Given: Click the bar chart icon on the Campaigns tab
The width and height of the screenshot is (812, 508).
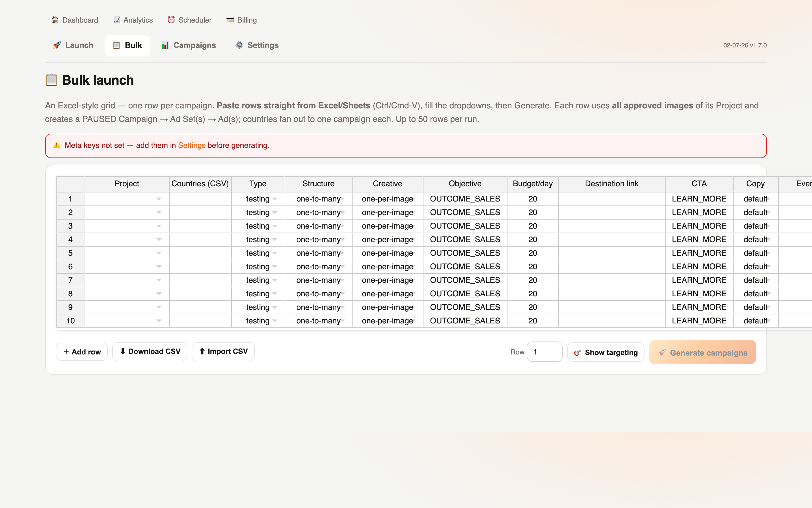Looking at the screenshot, I should 165,45.
